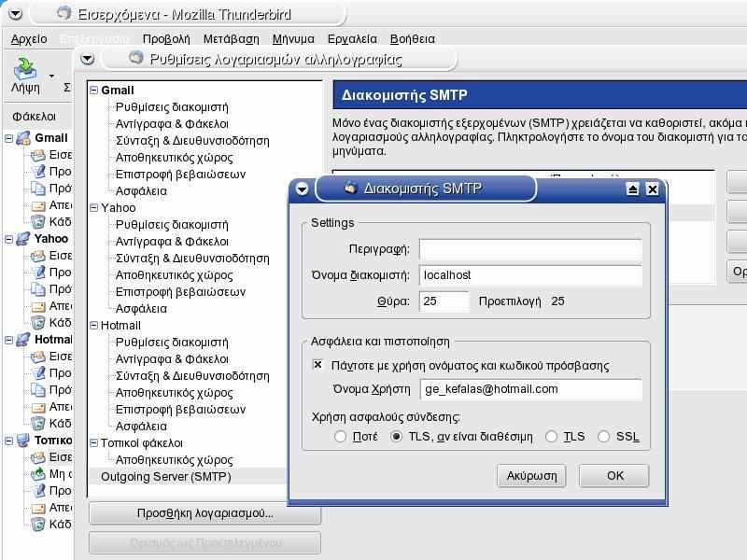This screenshot has height=560, width=747.
Task: Select the SSL radio option
Action: tap(603, 437)
